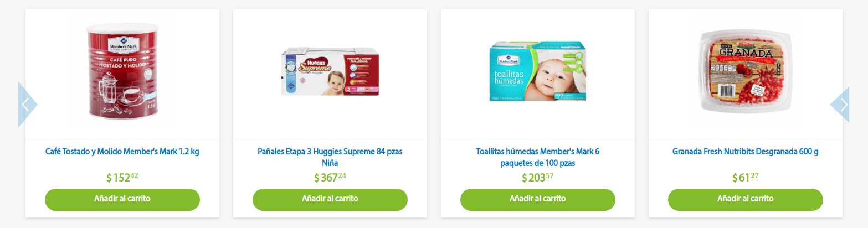
Task: Show previous products with the left carousel arrow
Action: click(x=26, y=105)
